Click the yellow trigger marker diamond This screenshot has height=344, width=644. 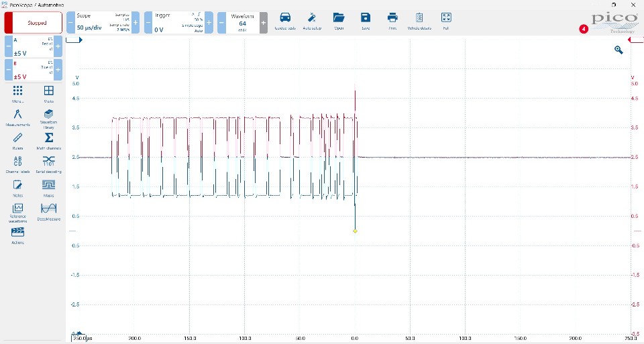pyautogui.click(x=355, y=231)
